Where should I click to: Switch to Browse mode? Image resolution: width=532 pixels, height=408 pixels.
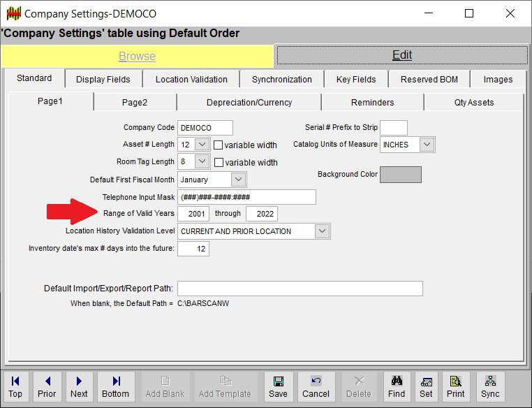click(x=137, y=56)
